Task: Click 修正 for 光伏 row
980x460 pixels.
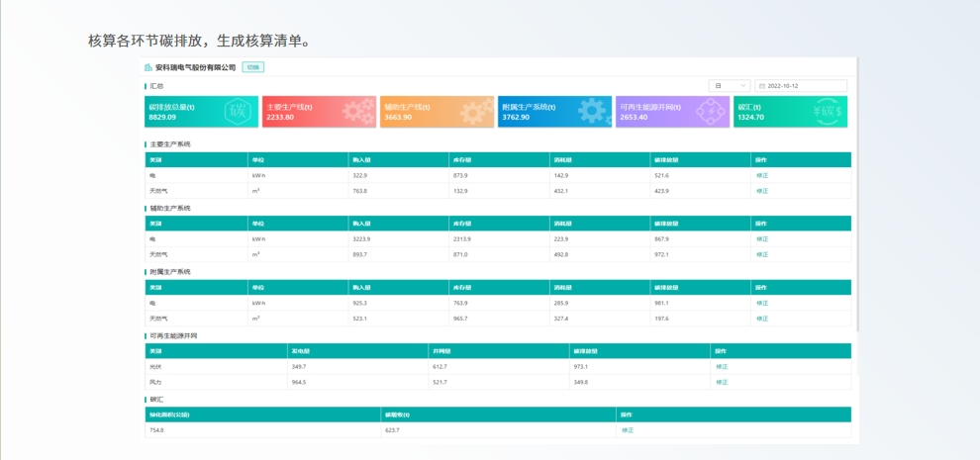Action: pyautogui.click(x=722, y=366)
